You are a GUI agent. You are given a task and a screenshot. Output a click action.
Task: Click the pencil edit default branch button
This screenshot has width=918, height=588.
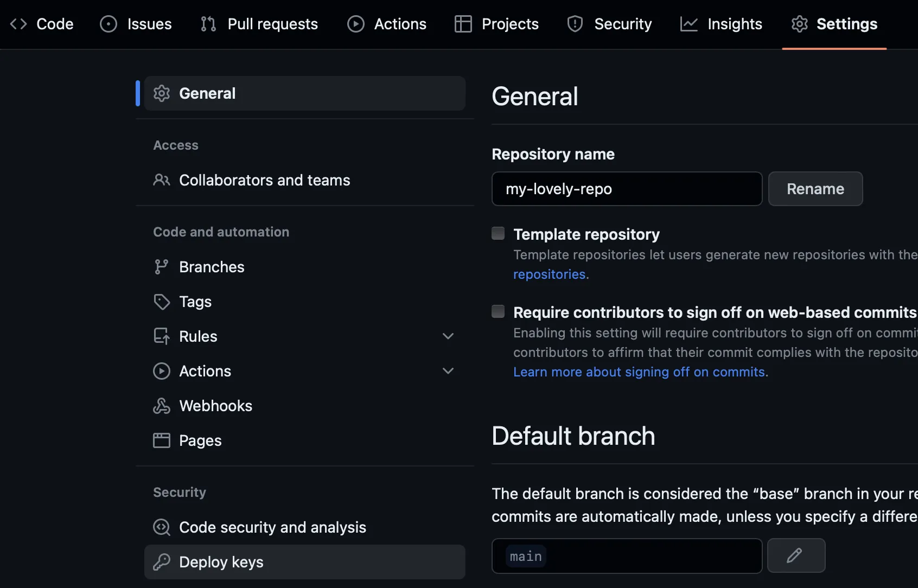796,555
